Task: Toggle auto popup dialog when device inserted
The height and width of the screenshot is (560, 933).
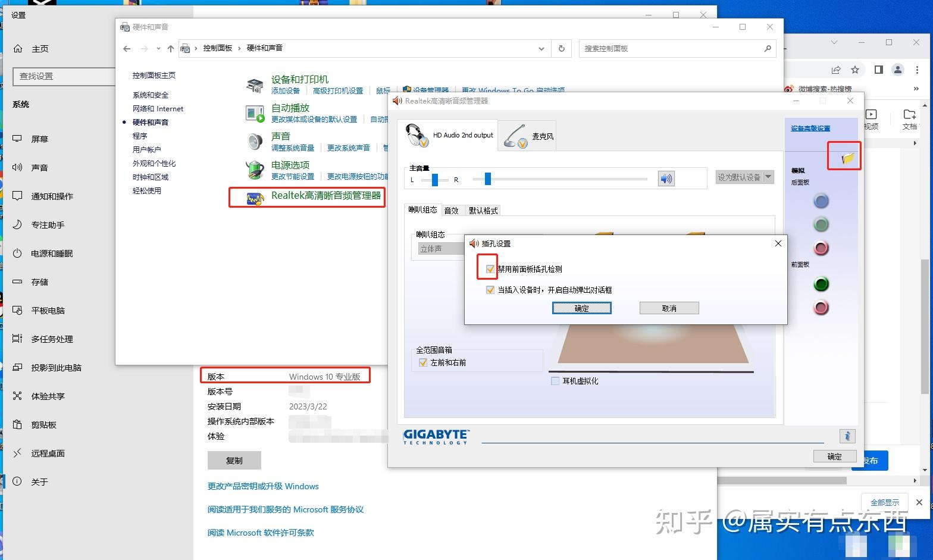Action: 490,290
